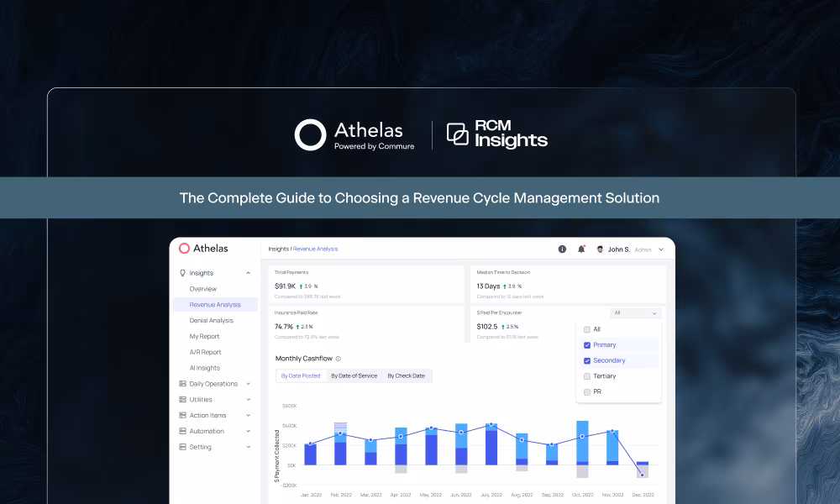This screenshot has height=504, width=840.
Task: Click the Feb 2022 dashed bar segment
Action: 340,428
